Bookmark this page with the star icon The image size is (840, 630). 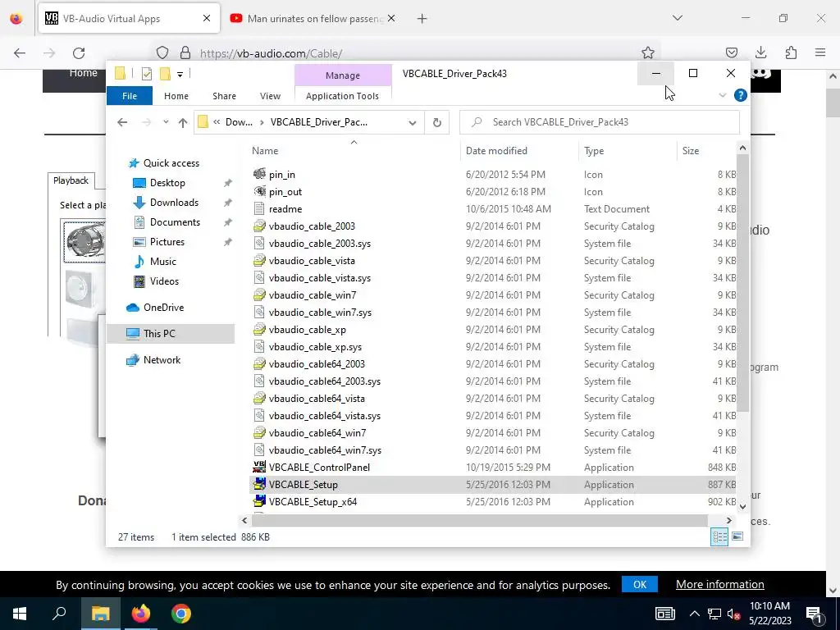pyautogui.click(x=648, y=52)
